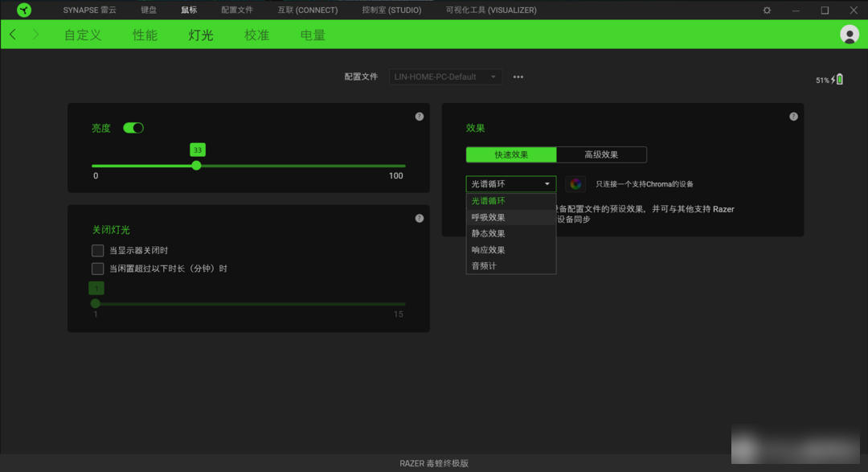Click the 51% battery percentage text
Viewport: 868px width, 472px height.
[822, 80]
